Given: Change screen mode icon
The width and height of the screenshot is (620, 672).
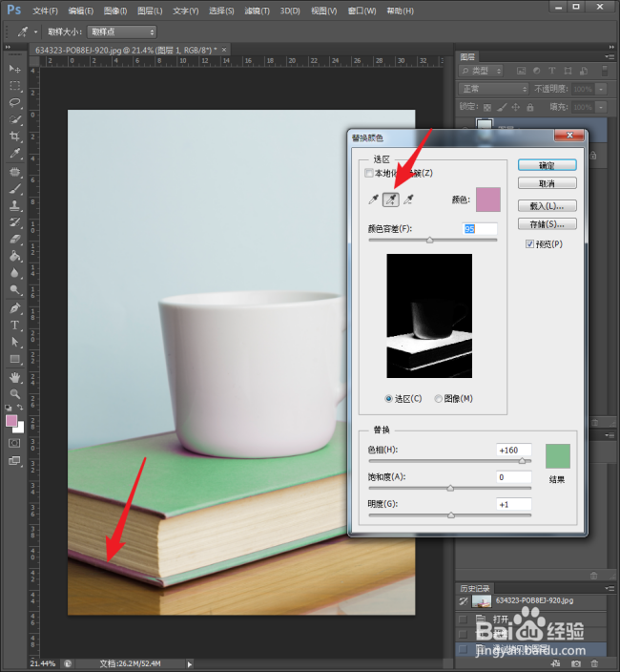Looking at the screenshot, I should [x=14, y=461].
